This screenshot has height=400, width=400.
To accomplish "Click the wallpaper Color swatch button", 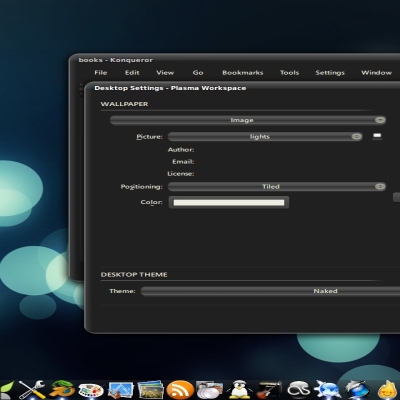I will [229, 203].
